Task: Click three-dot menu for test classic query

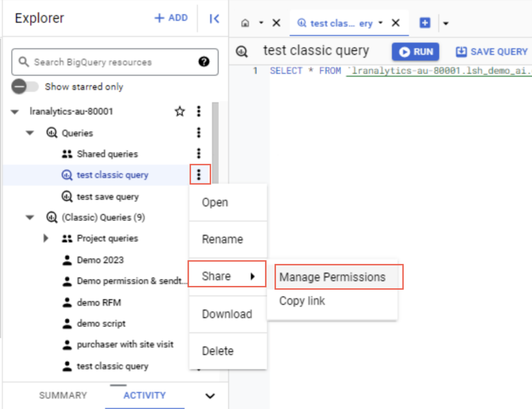Action: tap(199, 174)
